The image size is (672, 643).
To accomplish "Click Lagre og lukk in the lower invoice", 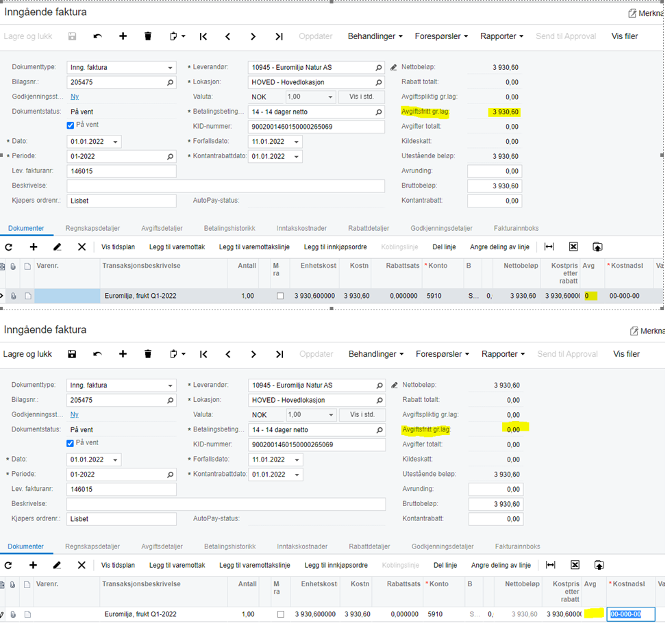I will (x=27, y=354).
